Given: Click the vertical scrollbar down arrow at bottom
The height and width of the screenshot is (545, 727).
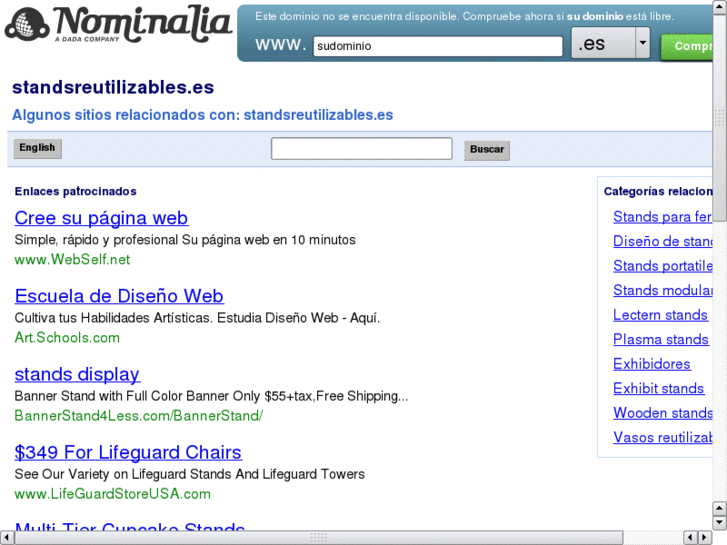Looking at the screenshot, I should [720, 523].
